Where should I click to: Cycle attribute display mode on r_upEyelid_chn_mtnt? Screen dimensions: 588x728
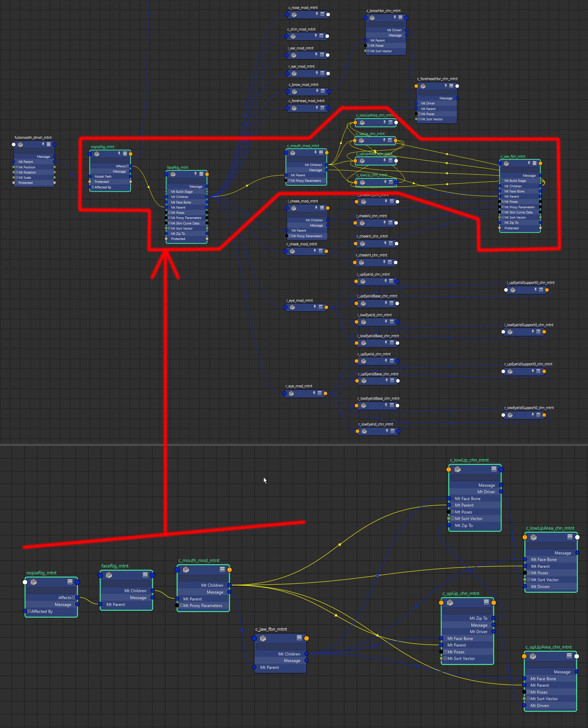tap(392, 361)
